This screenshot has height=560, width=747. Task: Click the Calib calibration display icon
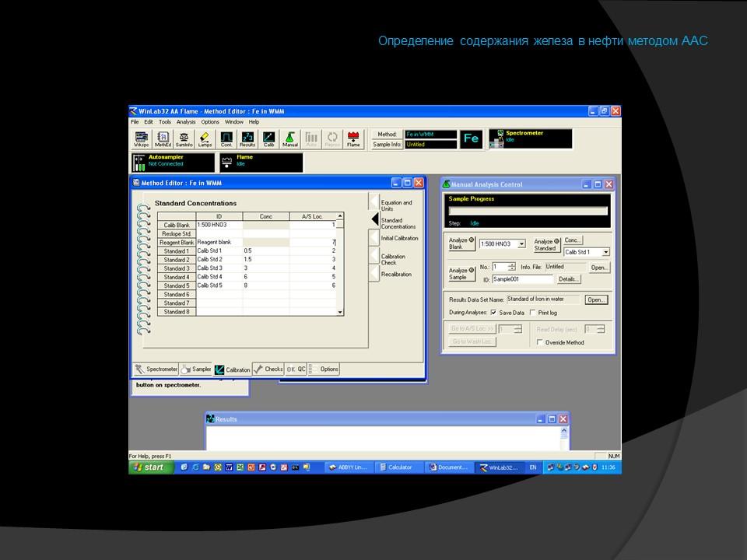268,139
